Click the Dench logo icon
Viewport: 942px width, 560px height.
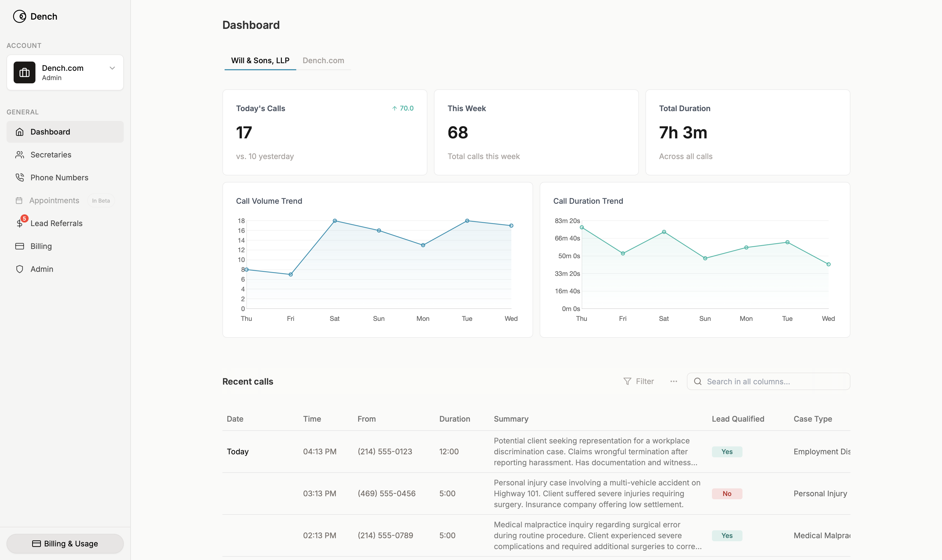click(x=19, y=17)
